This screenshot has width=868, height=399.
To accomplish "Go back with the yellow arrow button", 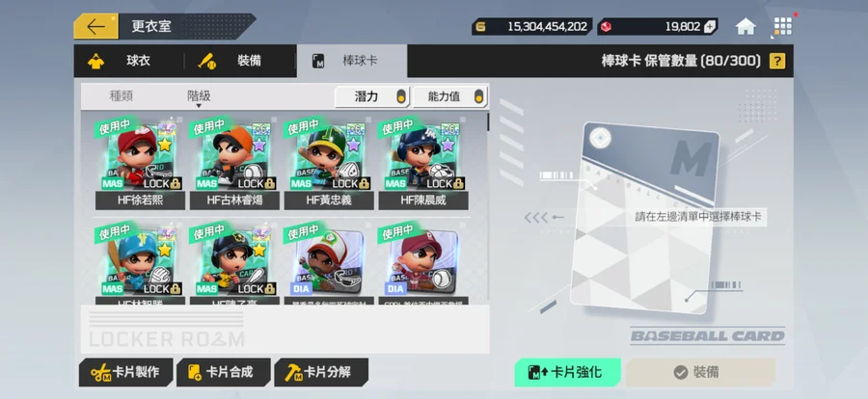I will (x=95, y=27).
